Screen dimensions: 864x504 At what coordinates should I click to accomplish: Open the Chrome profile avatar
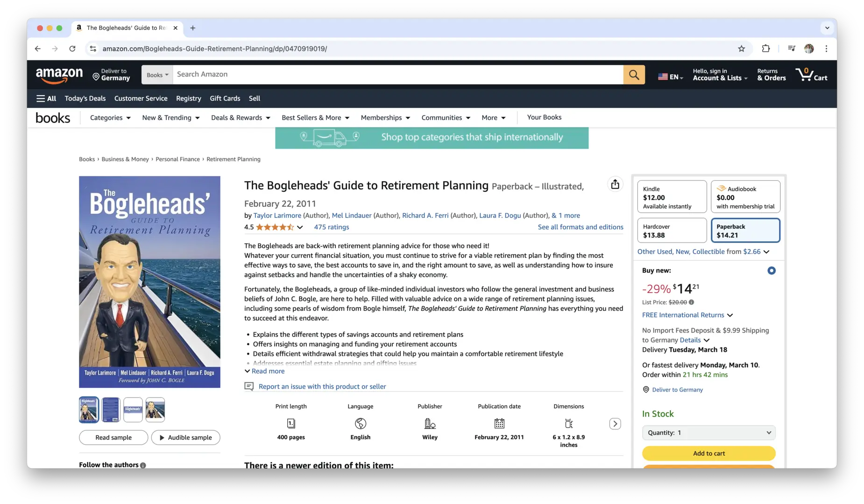[x=809, y=49]
